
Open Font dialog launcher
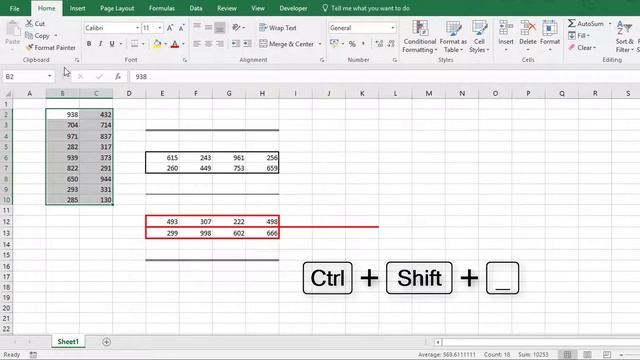click(x=184, y=60)
